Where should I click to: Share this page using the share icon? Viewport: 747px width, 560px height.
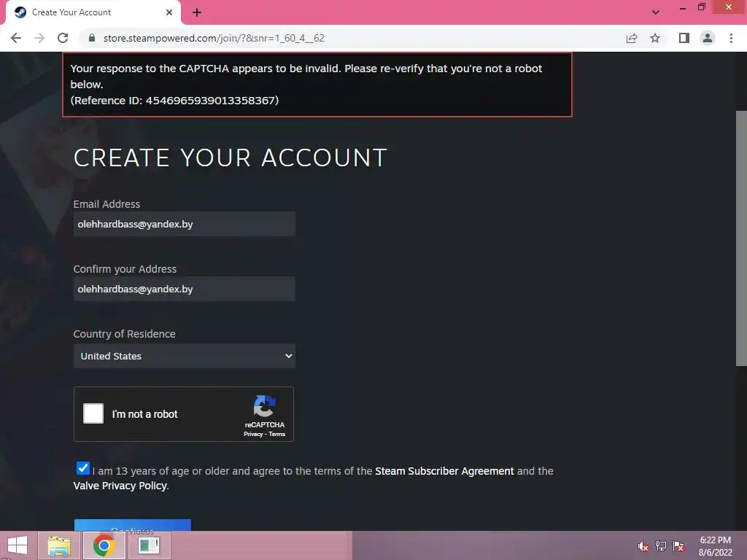[632, 38]
